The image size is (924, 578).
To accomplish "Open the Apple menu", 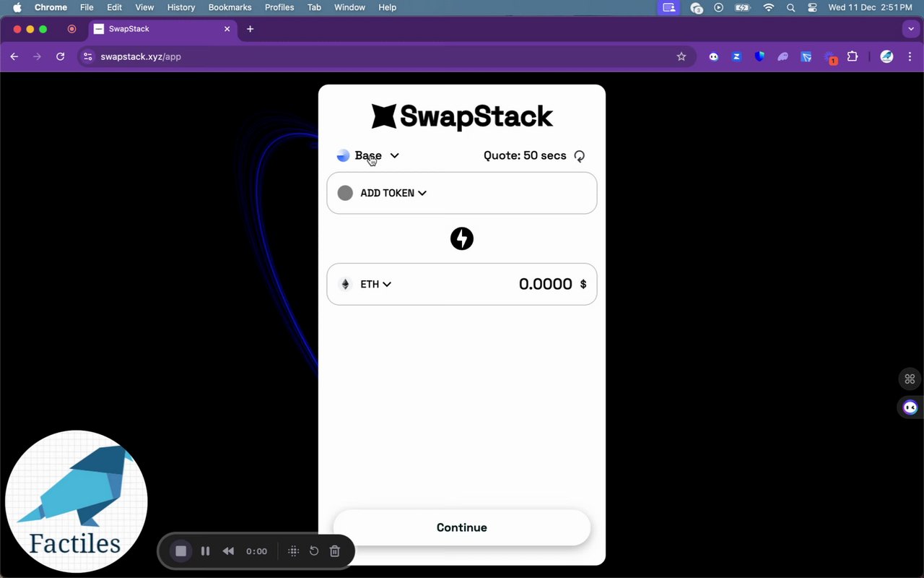I will [x=17, y=7].
